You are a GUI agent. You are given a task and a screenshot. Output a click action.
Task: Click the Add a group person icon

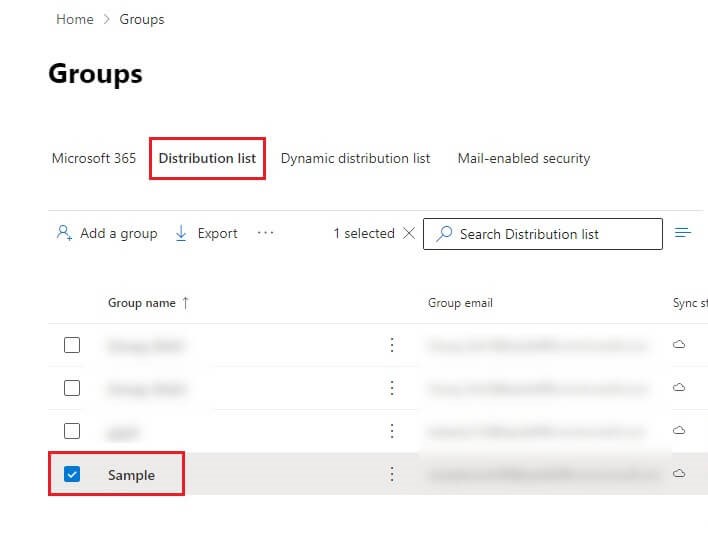tap(64, 233)
